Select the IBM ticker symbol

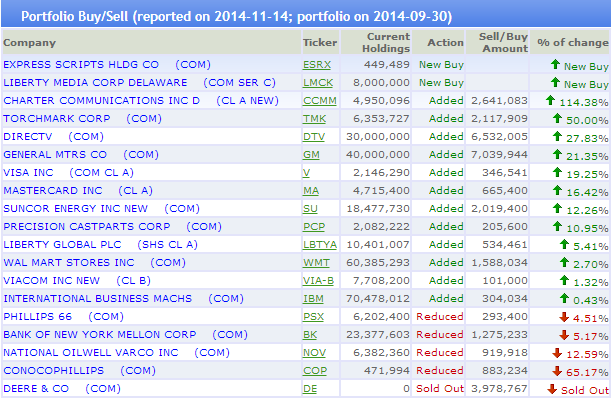[x=313, y=299]
